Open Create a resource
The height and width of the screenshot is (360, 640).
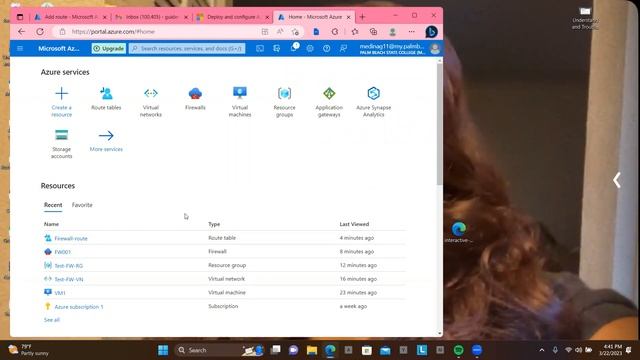62,102
